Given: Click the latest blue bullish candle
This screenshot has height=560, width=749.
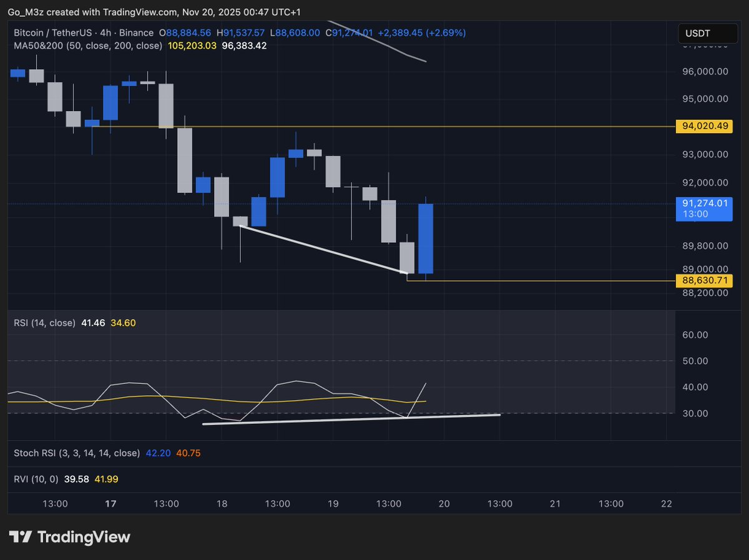Looking at the screenshot, I should (426, 238).
